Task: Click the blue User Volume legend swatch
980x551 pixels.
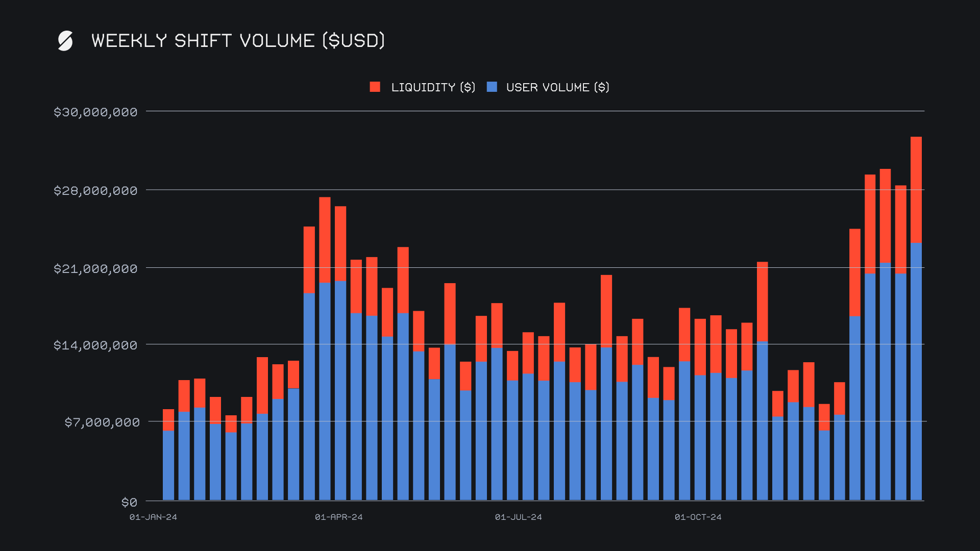Action: [492, 87]
